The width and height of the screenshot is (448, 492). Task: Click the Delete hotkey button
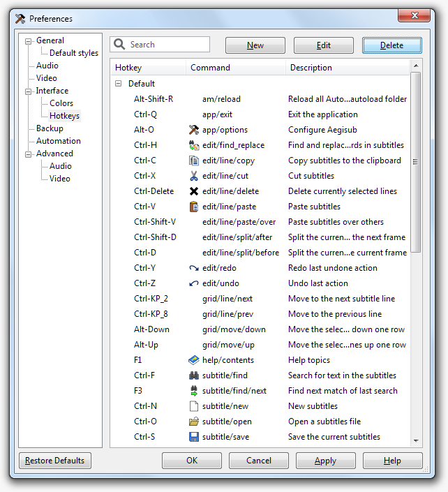(x=392, y=45)
